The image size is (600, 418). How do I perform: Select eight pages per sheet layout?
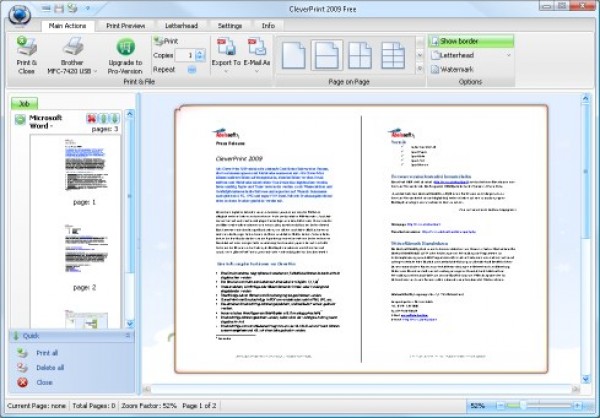[393, 56]
